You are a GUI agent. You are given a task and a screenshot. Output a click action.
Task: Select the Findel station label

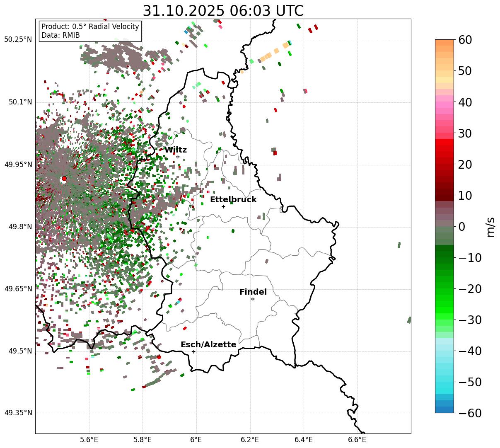tap(253, 292)
